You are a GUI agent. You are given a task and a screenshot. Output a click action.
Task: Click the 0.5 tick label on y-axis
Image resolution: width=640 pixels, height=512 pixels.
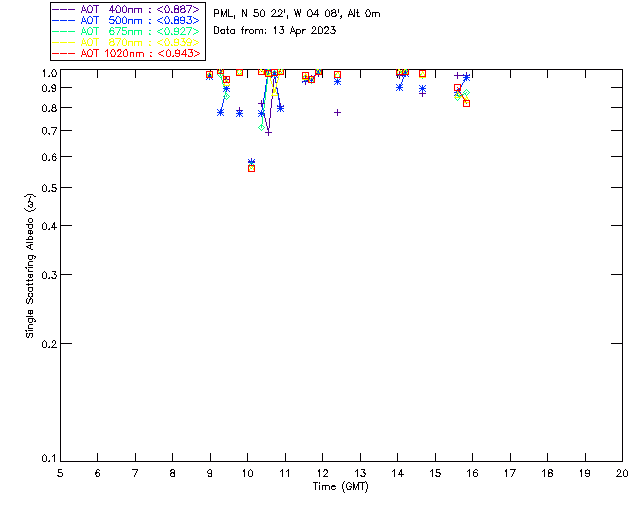tap(49, 188)
